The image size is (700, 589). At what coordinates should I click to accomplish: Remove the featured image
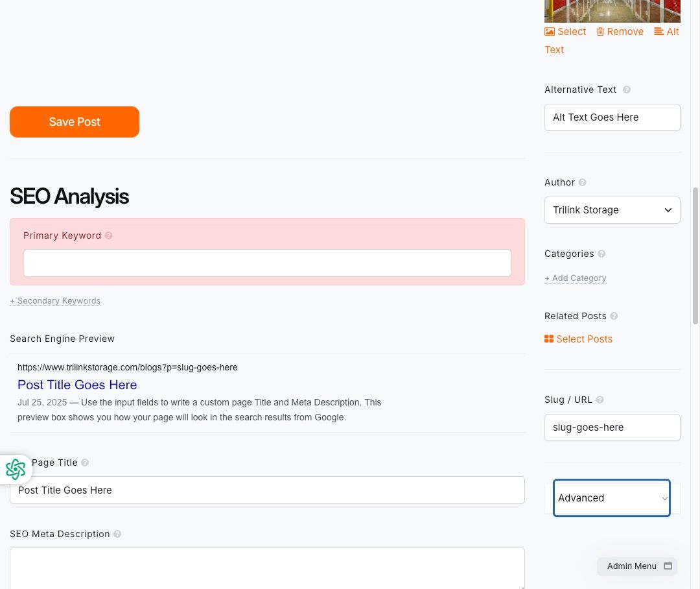click(x=620, y=32)
